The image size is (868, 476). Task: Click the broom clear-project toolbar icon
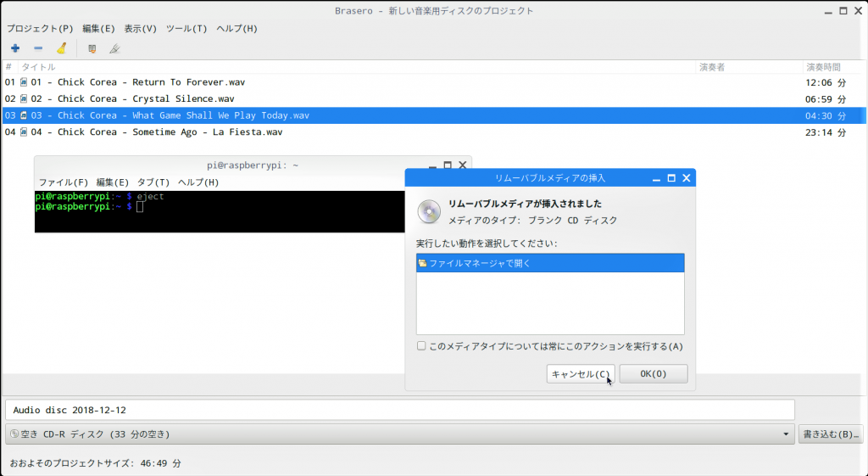coord(61,48)
